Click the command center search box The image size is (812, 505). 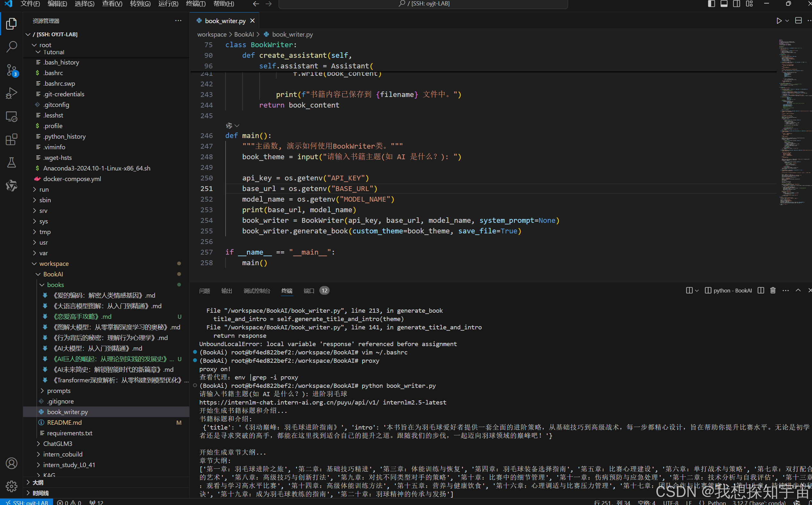[x=423, y=4]
